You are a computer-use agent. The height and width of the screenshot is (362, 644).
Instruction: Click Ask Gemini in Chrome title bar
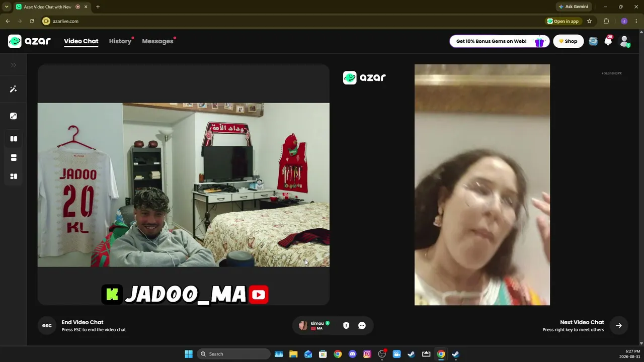pyautogui.click(x=574, y=7)
